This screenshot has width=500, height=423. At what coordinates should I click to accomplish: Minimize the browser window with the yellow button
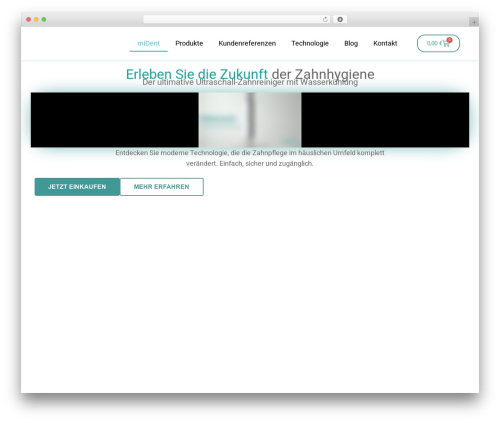click(36, 20)
